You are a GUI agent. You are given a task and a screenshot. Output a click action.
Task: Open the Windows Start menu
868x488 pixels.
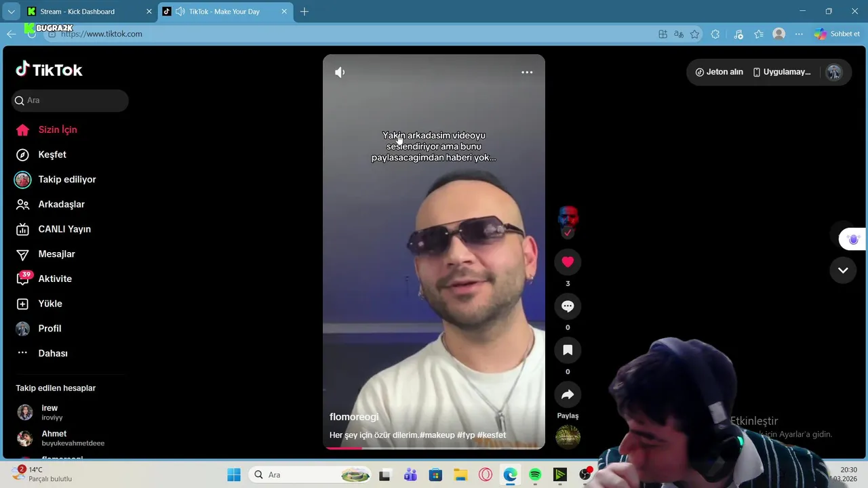(x=234, y=474)
